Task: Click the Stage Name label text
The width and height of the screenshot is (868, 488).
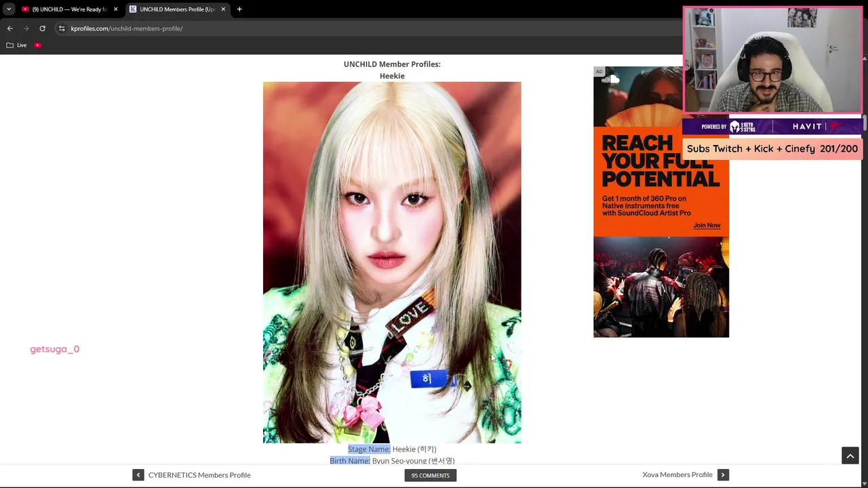Action: click(369, 449)
